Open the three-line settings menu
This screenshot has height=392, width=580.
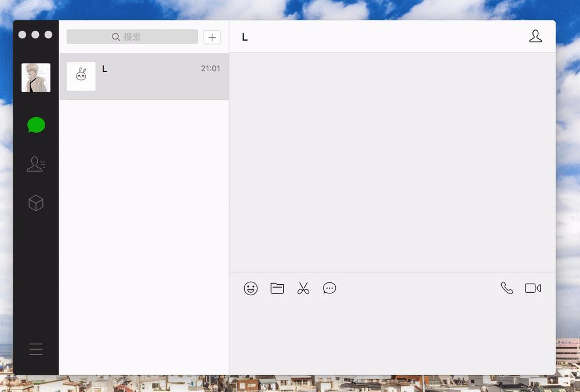[36, 349]
